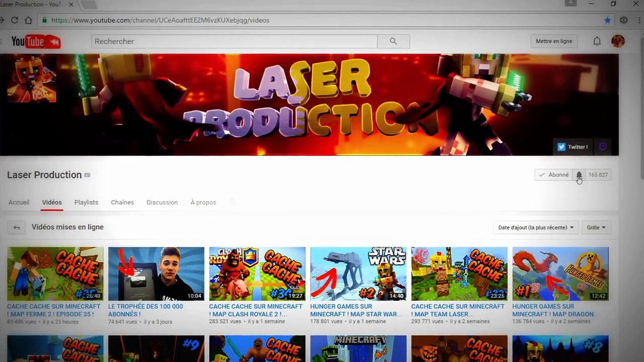Play the 100 000 subscribers trophy thumbnail
This screenshot has width=644, height=362.
156,274
